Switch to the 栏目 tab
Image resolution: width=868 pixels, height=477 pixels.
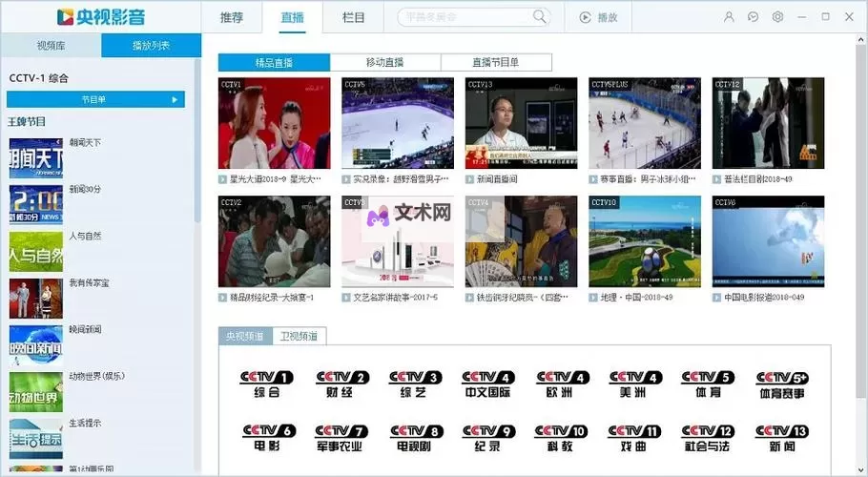pos(353,17)
